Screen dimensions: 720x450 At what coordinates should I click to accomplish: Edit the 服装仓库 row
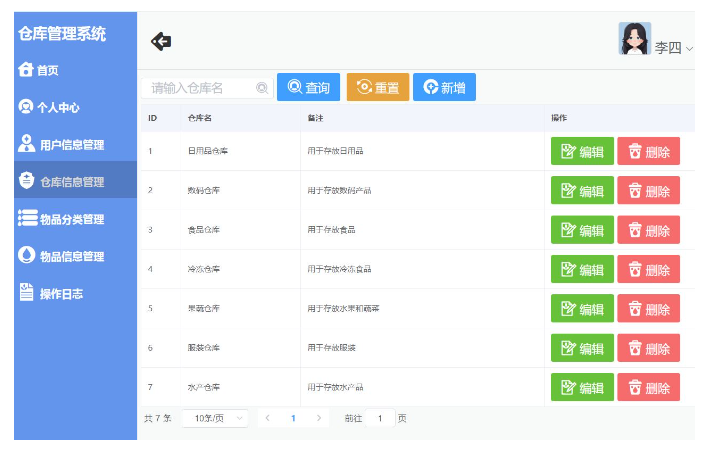click(x=582, y=348)
